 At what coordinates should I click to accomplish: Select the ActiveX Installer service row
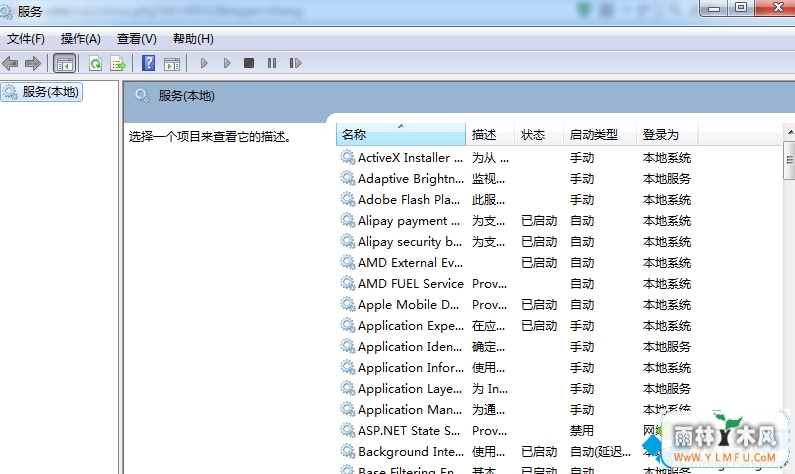click(517, 158)
